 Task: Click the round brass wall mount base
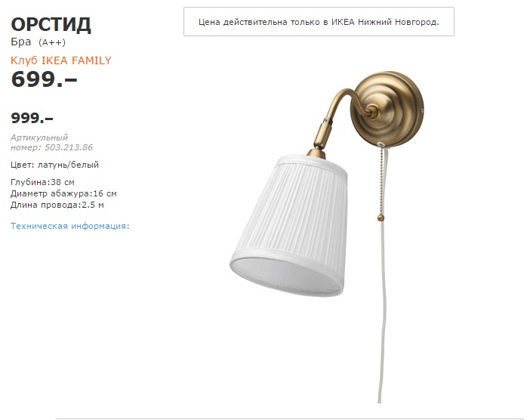pyautogui.click(x=387, y=109)
